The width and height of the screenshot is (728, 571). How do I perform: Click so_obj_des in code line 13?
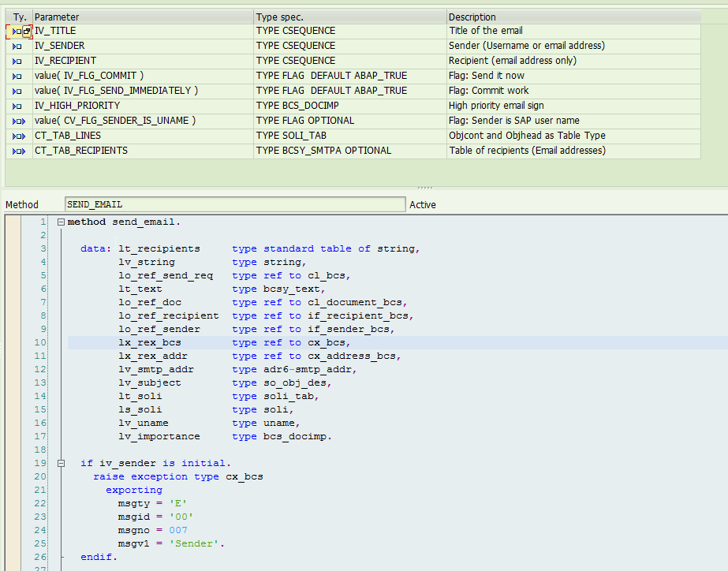coord(295,383)
